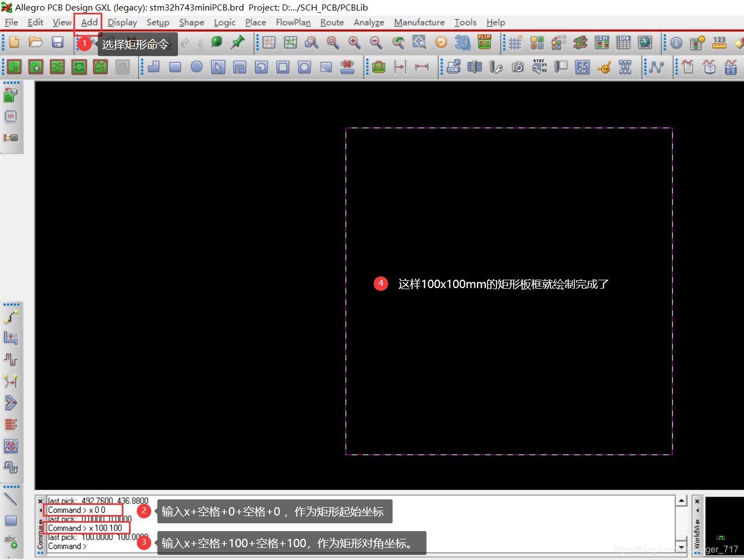Select the shape add rectangle tool
The image size is (744, 560).
click(x=175, y=67)
